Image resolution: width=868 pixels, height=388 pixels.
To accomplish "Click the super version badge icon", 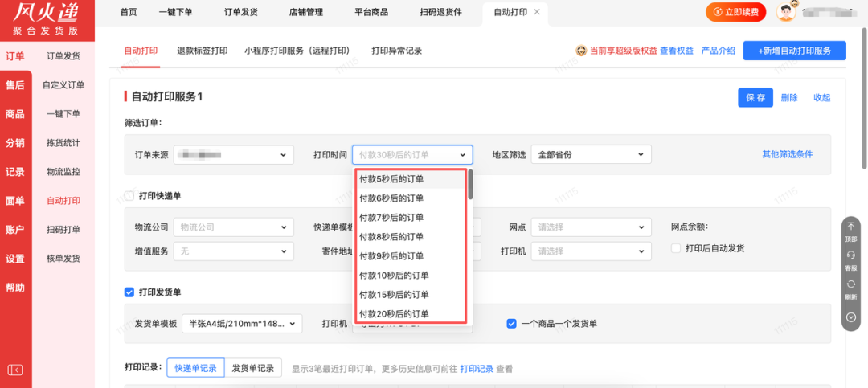I will [581, 51].
